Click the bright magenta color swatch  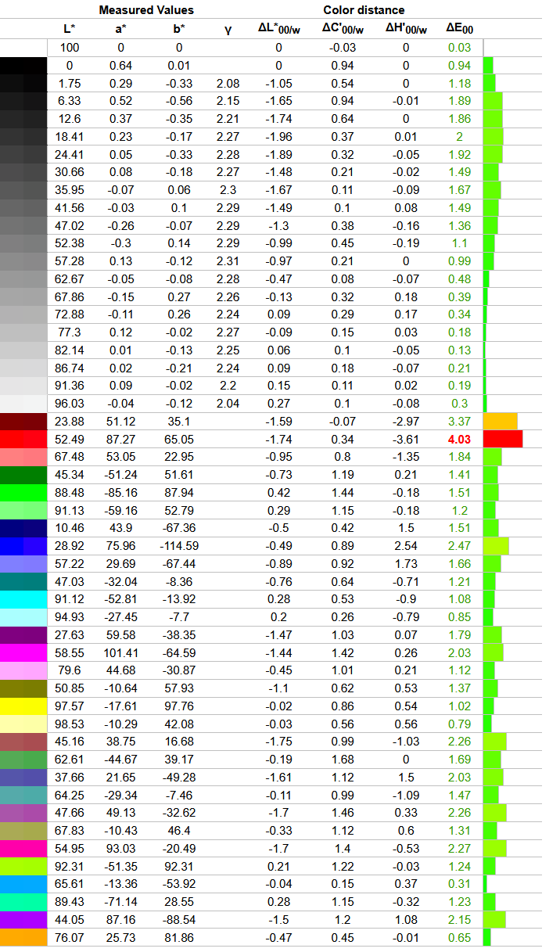23,652
